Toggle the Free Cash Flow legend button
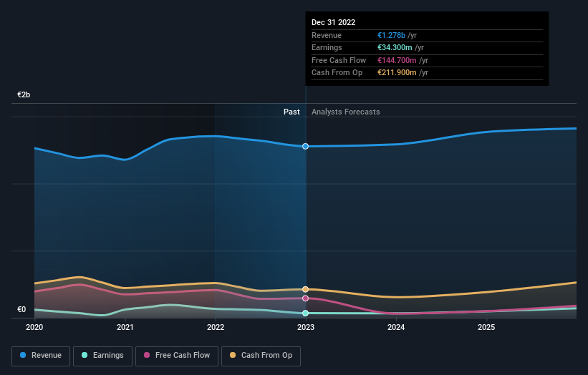The image size is (588, 375). [x=177, y=356]
